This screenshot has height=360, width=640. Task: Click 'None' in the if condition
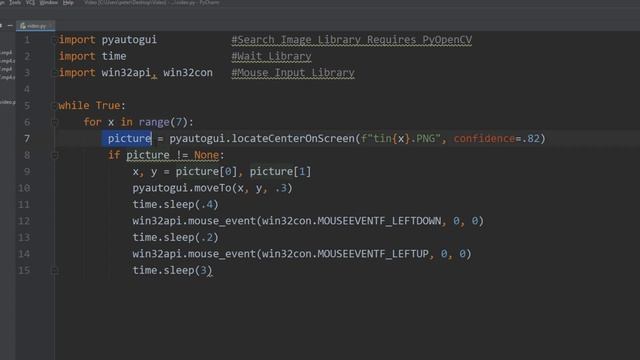click(x=207, y=155)
